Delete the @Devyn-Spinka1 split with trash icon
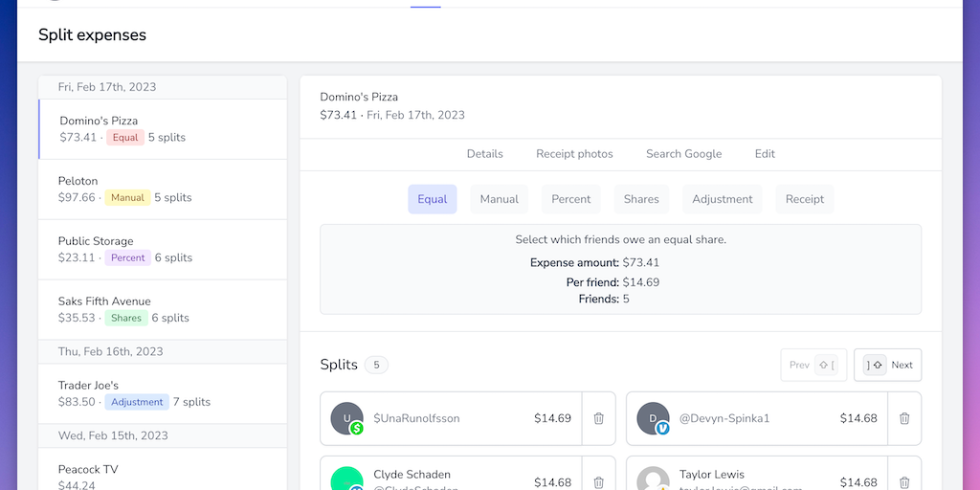 [904, 418]
